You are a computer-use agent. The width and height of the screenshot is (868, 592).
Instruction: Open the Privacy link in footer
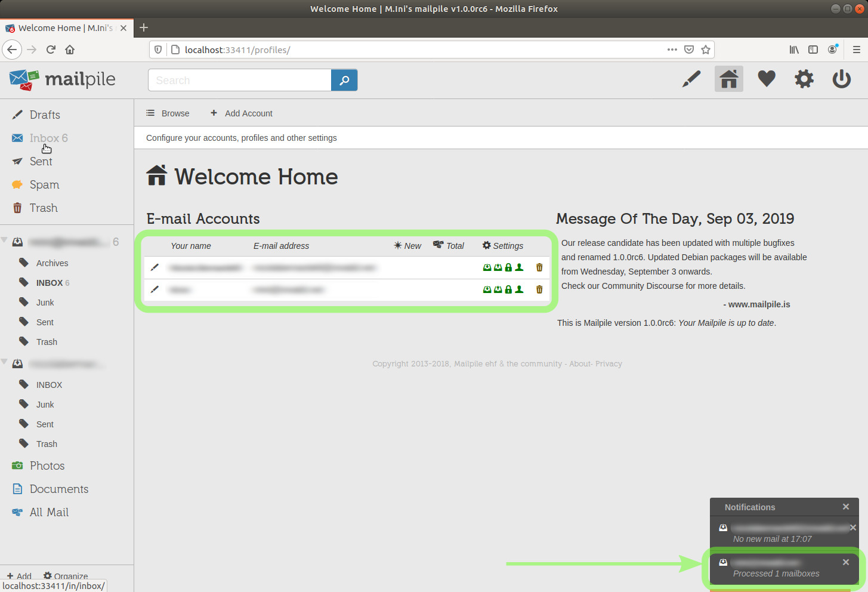608,363
